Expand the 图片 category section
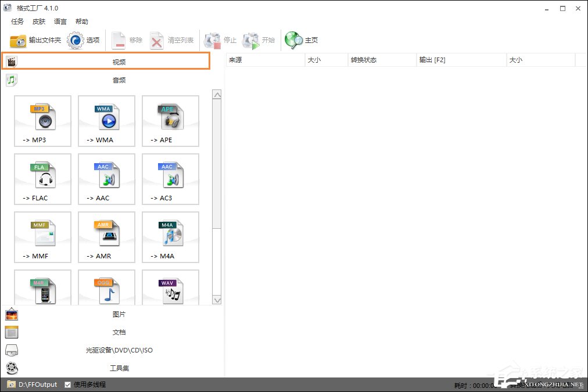Image resolution: width=588 pixels, height=392 pixels. (119, 314)
